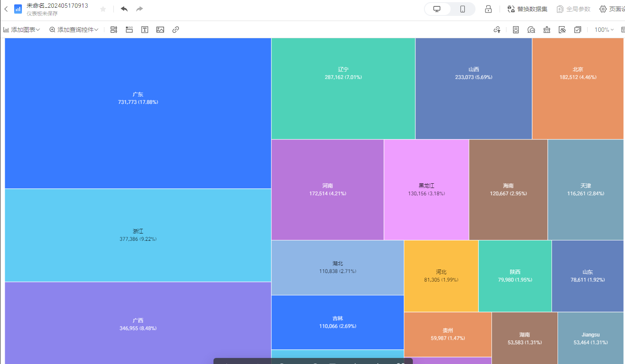Star this dashboard as favorite
Screen dimensions: 625x364
pyautogui.click(x=103, y=9)
